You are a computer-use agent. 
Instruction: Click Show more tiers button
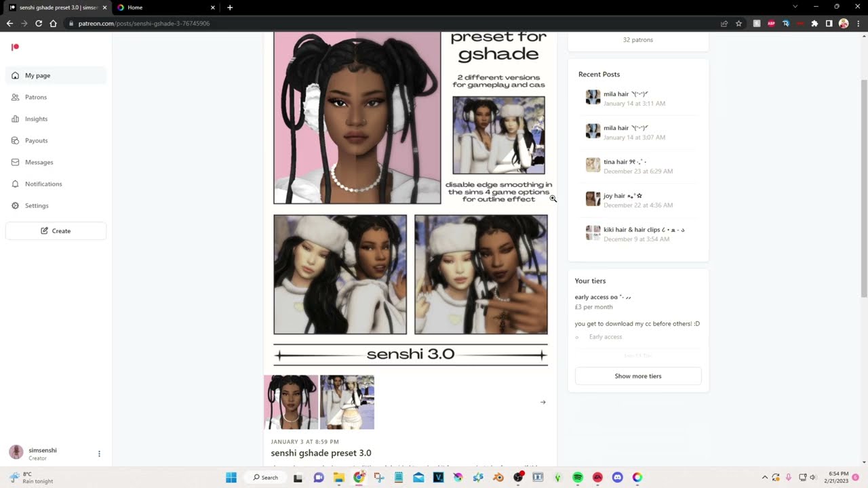tap(638, 376)
